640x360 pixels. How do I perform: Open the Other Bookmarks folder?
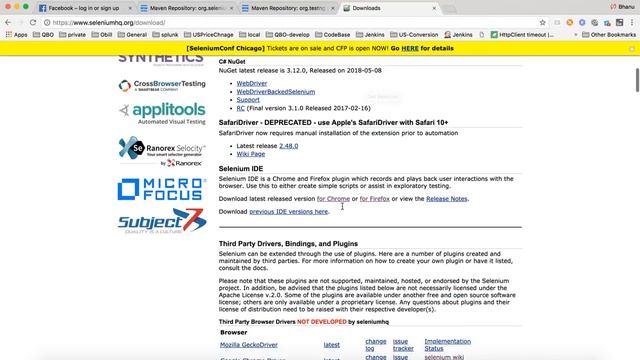coord(609,35)
